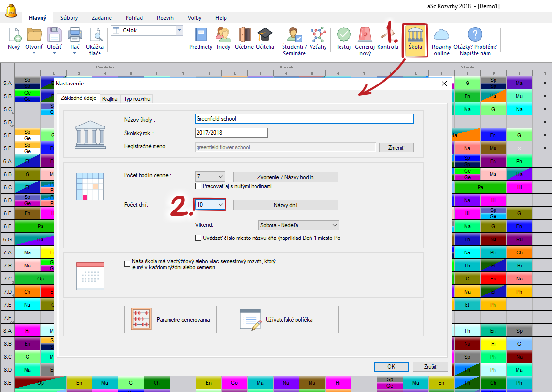Switch to the Krajina tab
Viewport: 552px width, 392px height.
click(110, 99)
